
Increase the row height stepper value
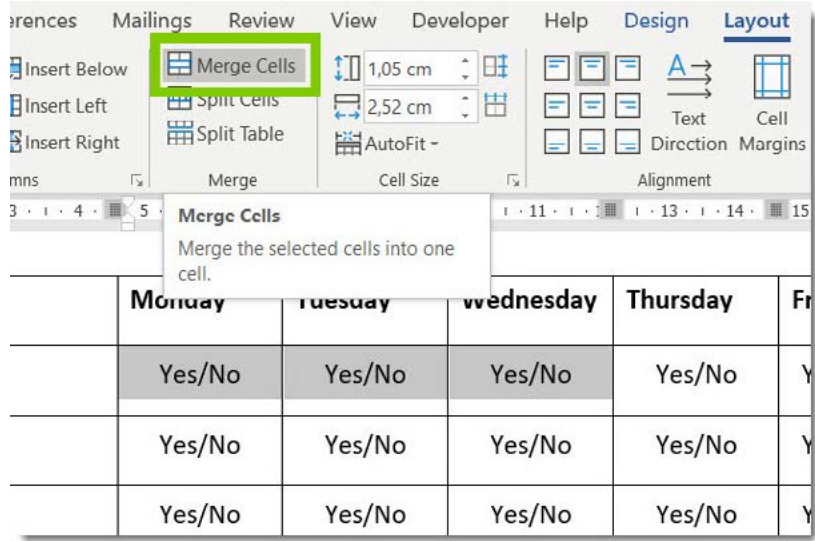tap(465, 61)
